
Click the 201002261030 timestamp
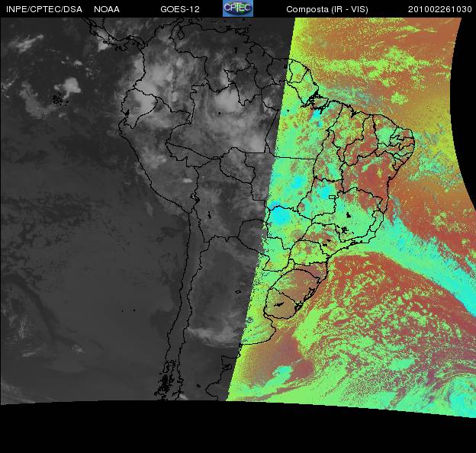[x=440, y=9]
